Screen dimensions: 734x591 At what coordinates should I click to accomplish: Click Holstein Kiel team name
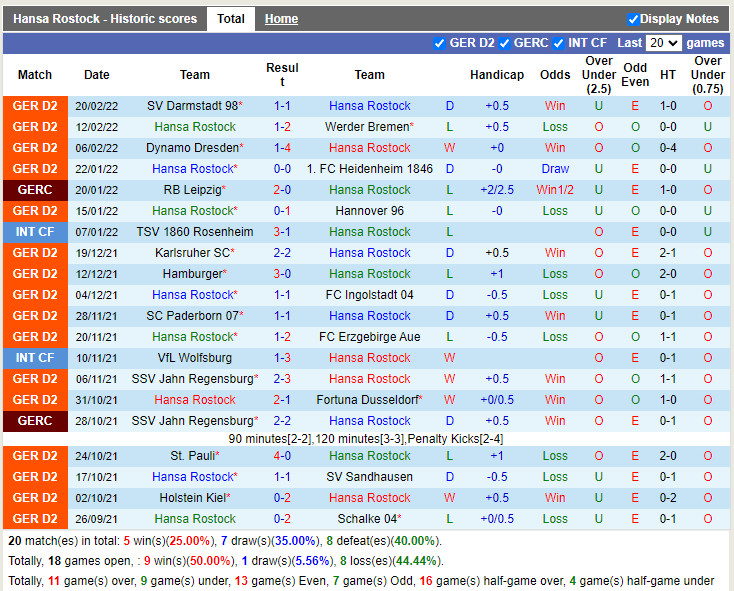(x=192, y=498)
